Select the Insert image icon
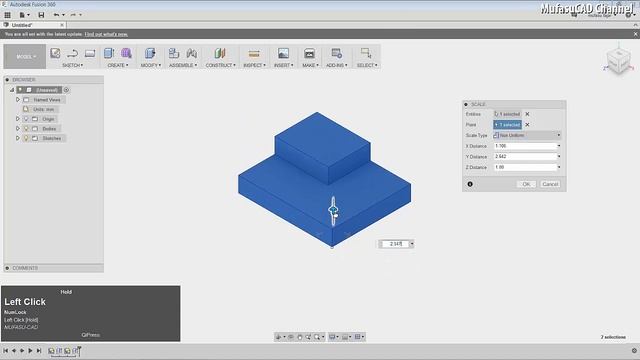640x360 pixels. tap(283, 53)
